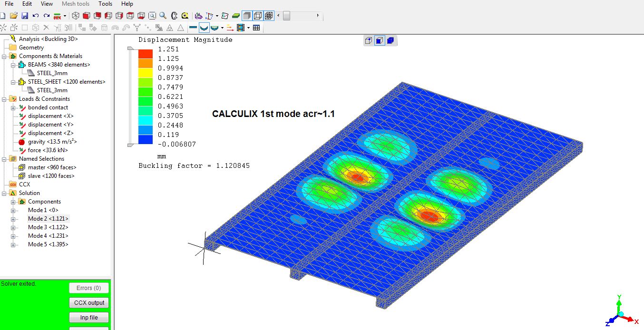Click the film strip animation icon
This screenshot has width=644, height=330.
pos(241,28)
